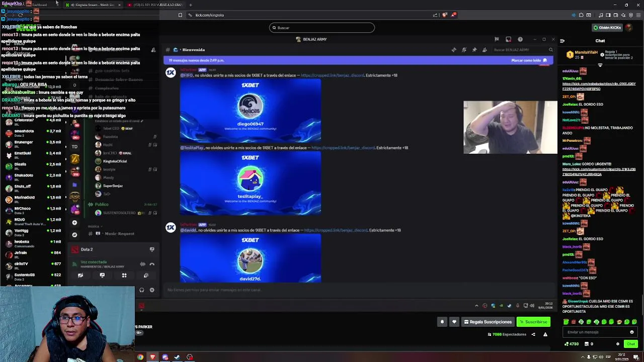Open Discord soundboard button

pyautogui.click(x=146, y=276)
